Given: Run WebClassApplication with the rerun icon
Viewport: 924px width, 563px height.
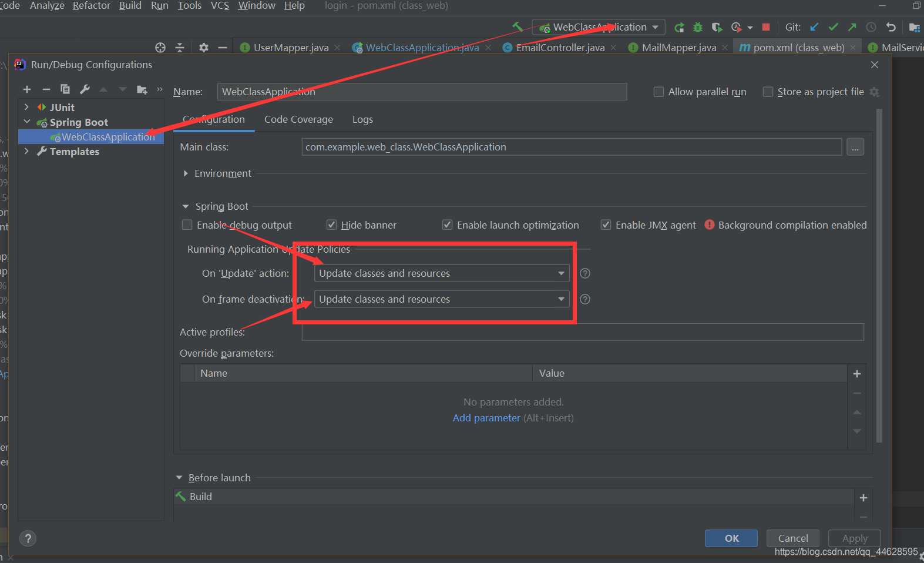Looking at the screenshot, I should [679, 27].
